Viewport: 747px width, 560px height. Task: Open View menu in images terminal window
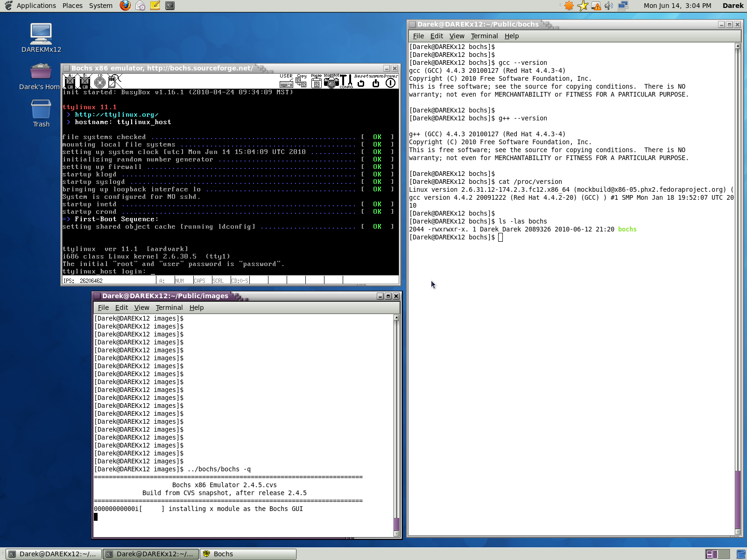pyautogui.click(x=141, y=308)
